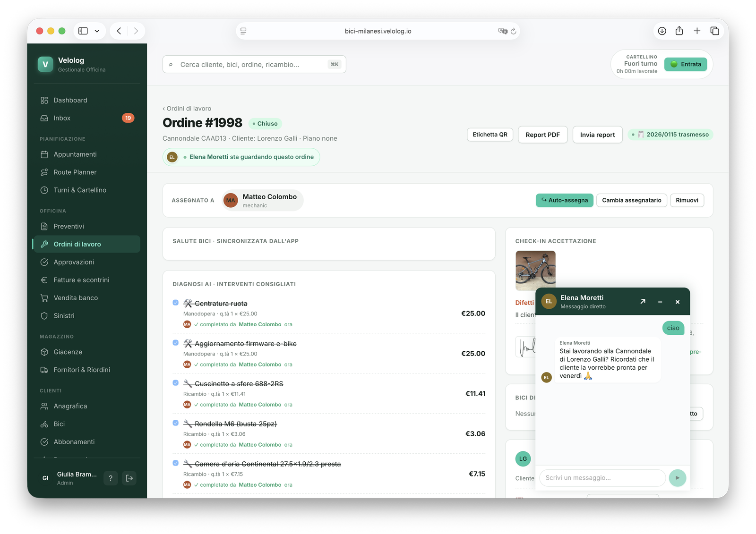Click the red Difetti label
Viewport: 756px width, 534px height.
pyautogui.click(x=524, y=303)
